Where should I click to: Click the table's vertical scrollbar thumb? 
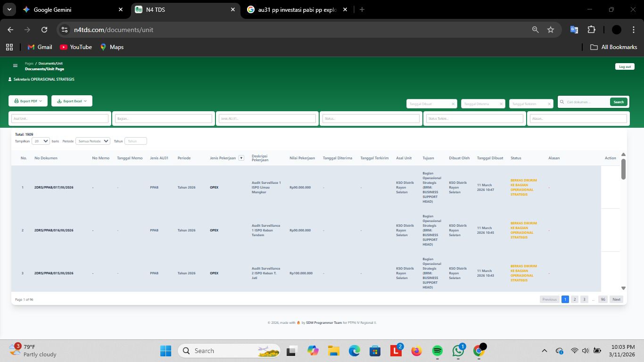pyautogui.click(x=623, y=169)
